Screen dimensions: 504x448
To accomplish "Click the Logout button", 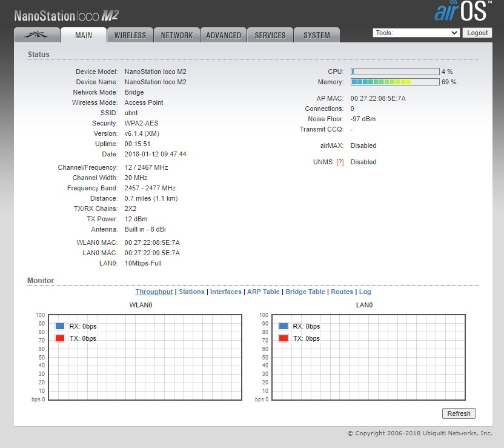I will coord(477,33).
